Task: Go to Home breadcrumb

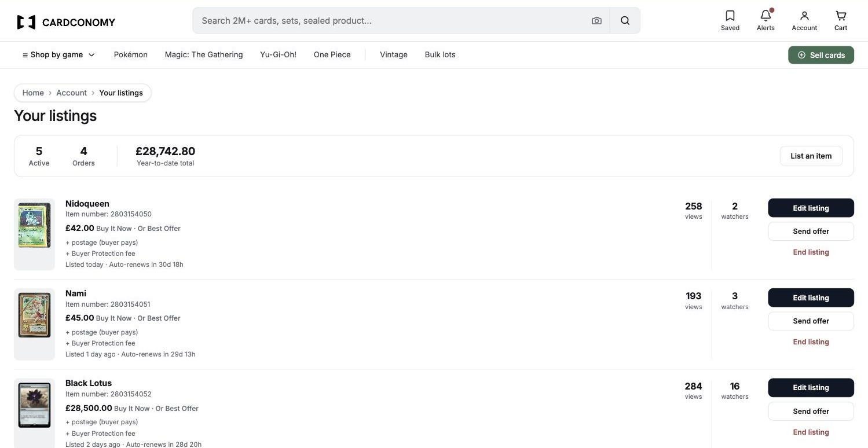Action: click(33, 93)
